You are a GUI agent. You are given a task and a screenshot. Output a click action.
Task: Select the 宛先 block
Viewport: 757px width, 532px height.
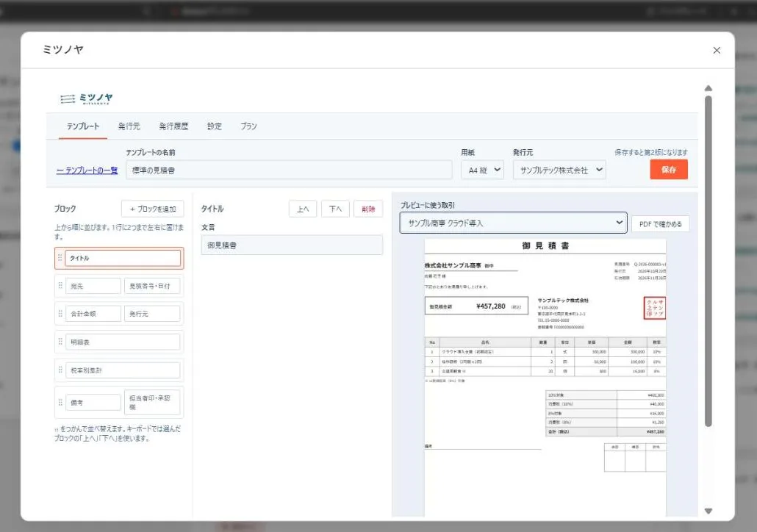pos(93,286)
